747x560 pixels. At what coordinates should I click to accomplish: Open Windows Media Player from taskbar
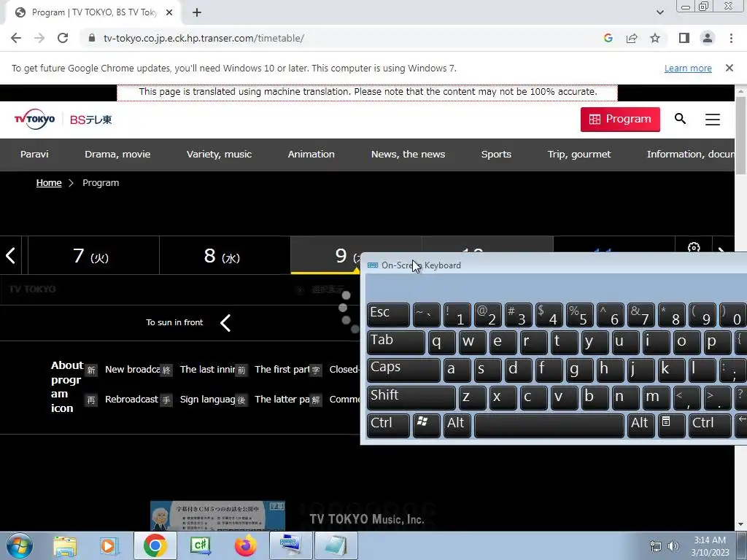109,545
